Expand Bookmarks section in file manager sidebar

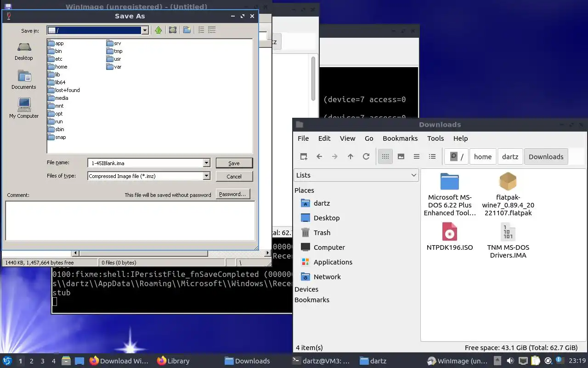click(x=312, y=299)
